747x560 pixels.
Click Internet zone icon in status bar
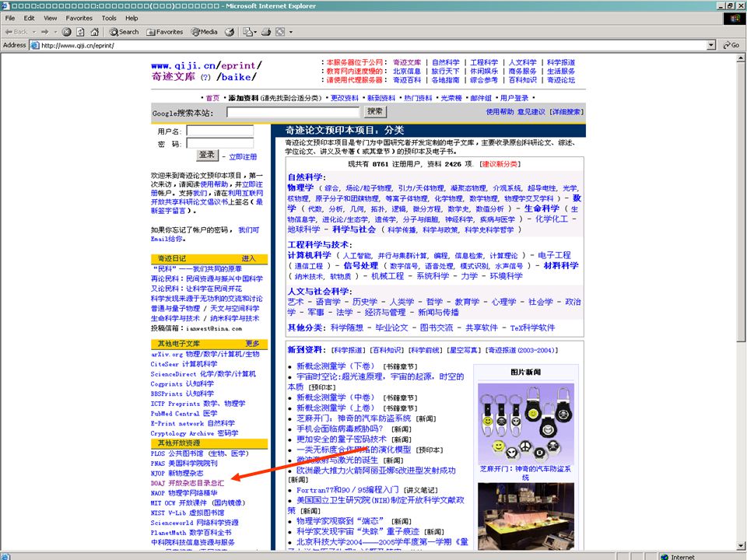click(x=665, y=557)
